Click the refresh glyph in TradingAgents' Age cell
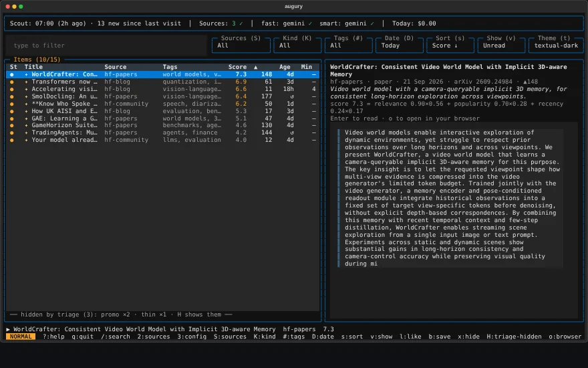This screenshot has width=588, height=368. pyautogui.click(x=292, y=132)
